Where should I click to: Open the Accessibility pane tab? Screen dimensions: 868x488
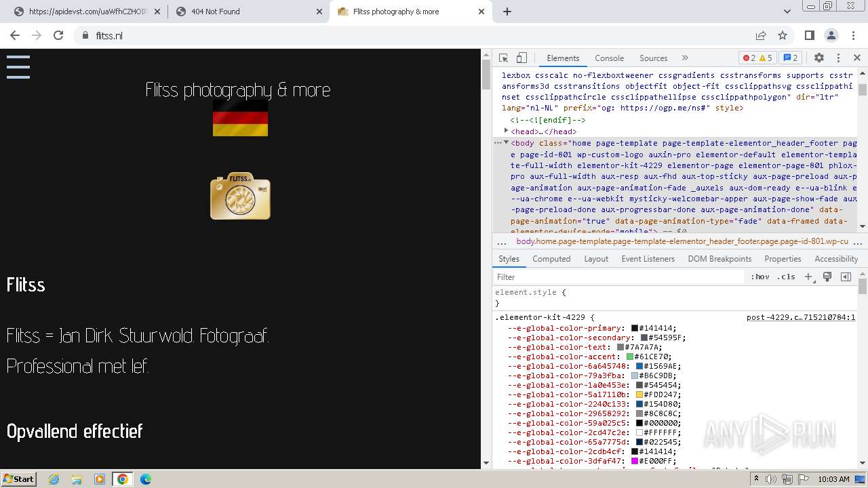coord(836,259)
